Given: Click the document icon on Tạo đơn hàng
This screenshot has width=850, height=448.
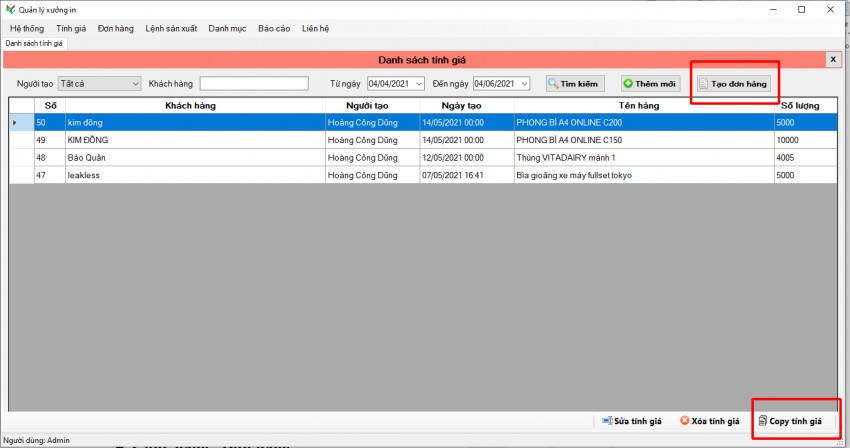Looking at the screenshot, I should (704, 84).
